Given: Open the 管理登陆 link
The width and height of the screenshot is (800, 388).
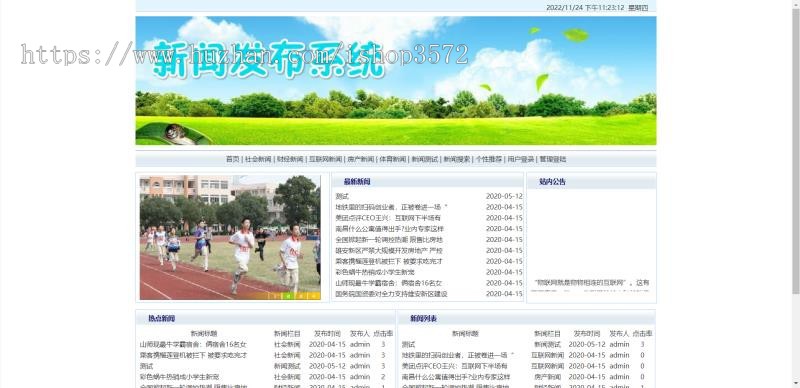Looking at the screenshot, I should pos(553,159).
